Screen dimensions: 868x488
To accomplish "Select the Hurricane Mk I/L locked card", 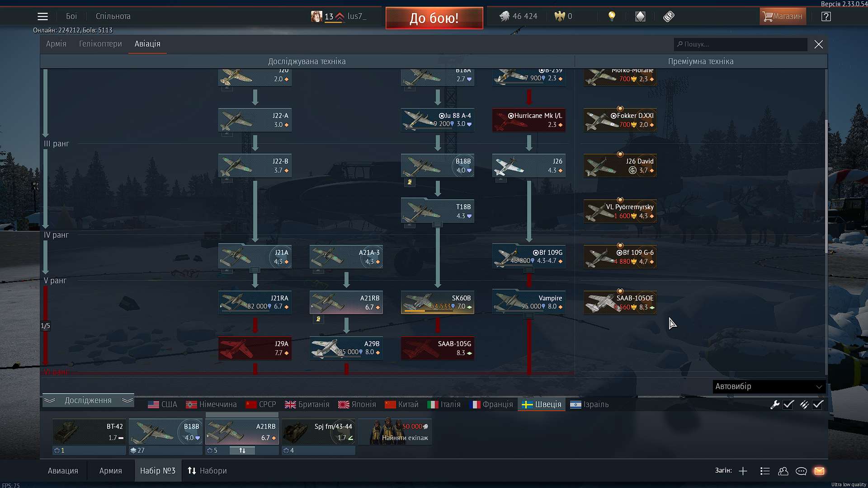I will click(x=529, y=120).
